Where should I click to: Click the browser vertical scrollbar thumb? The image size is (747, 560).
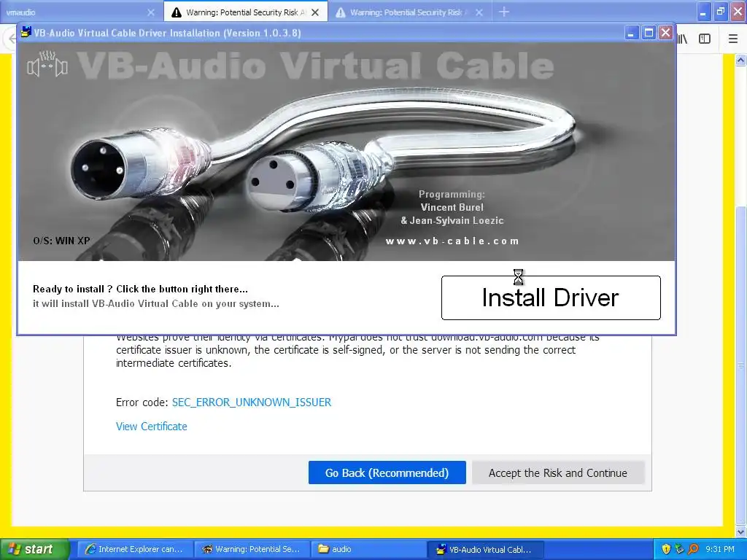click(x=740, y=365)
